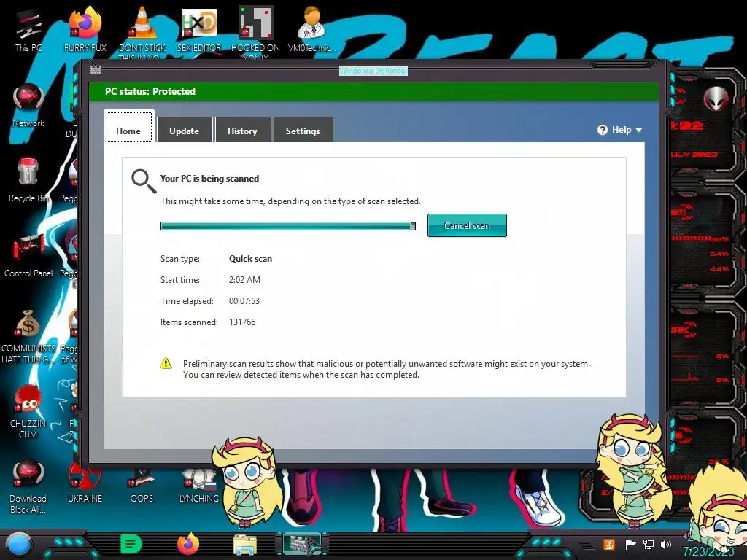747x560 pixels.
Task: Click the orange Java tray icon
Action: pos(609,544)
